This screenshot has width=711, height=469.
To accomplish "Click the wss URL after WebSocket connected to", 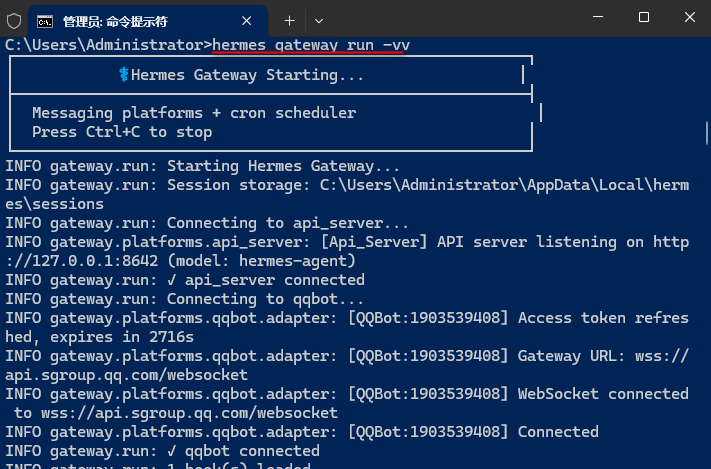I will 189,413.
